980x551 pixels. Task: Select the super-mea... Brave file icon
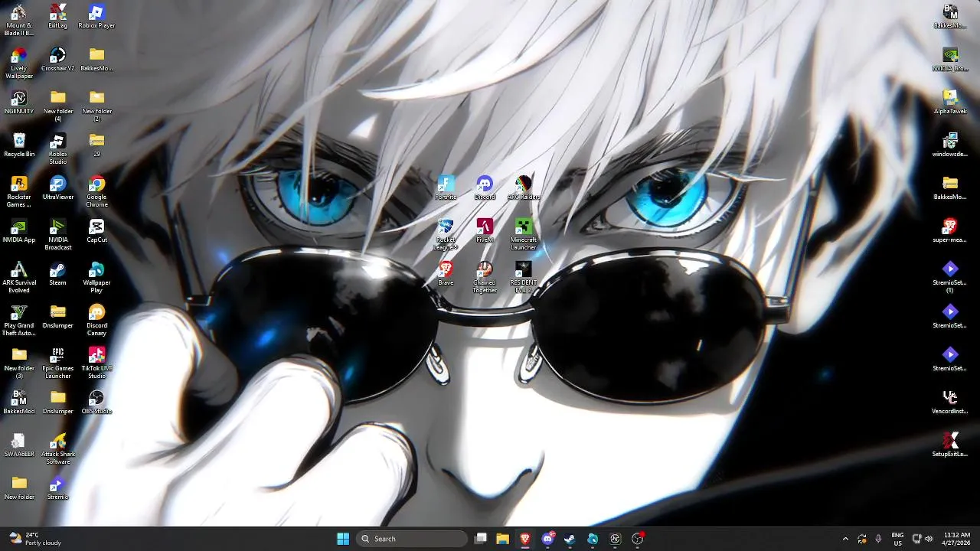tap(950, 231)
